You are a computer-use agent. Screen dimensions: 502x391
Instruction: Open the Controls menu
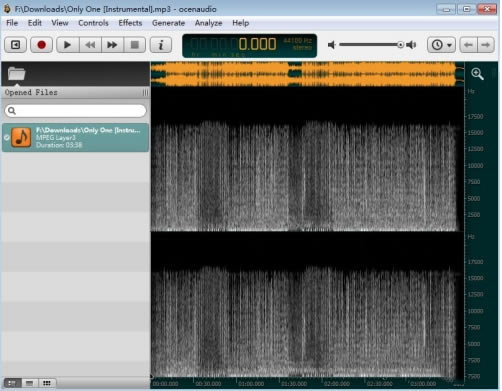pyautogui.click(x=93, y=23)
